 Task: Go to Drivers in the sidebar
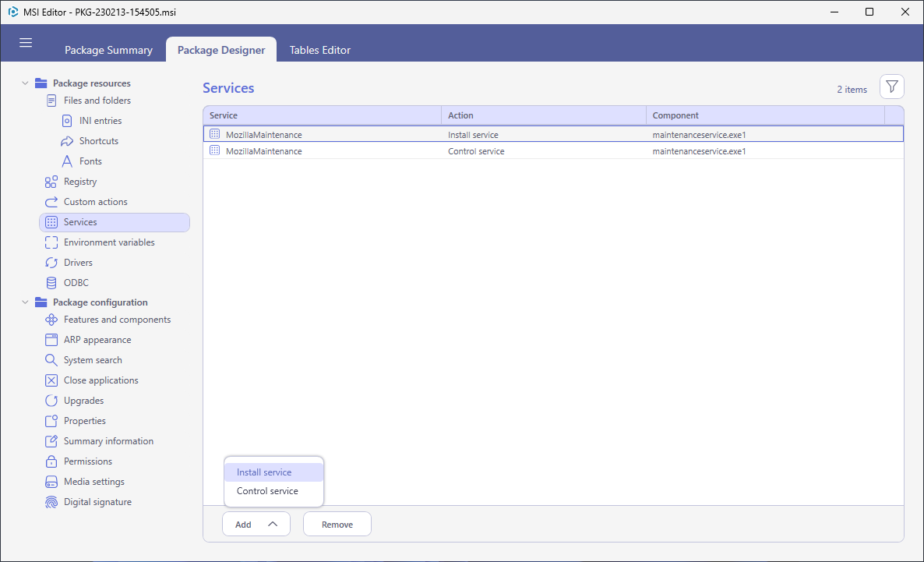(x=78, y=263)
